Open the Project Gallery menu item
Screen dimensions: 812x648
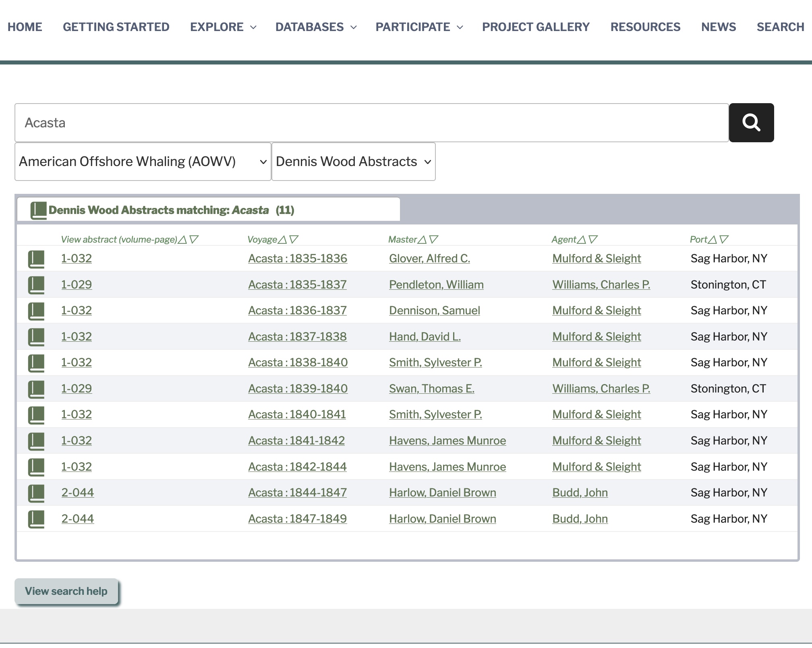[536, 27]
